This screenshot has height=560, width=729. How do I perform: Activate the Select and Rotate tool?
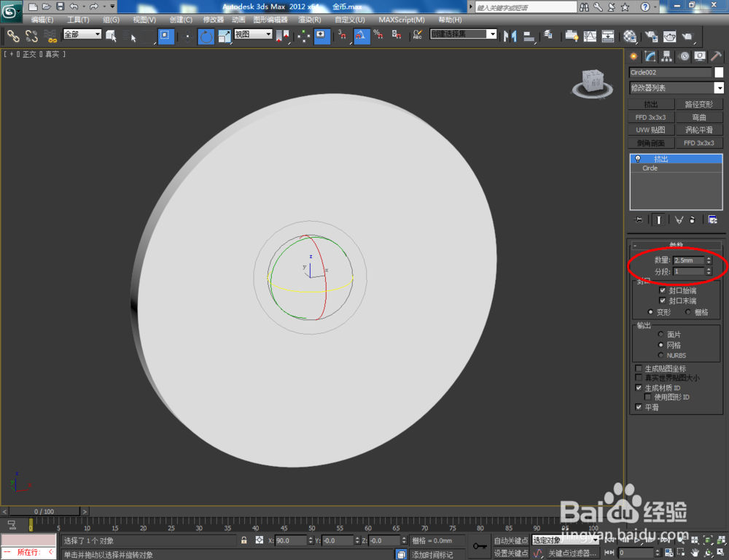point(206,36)
